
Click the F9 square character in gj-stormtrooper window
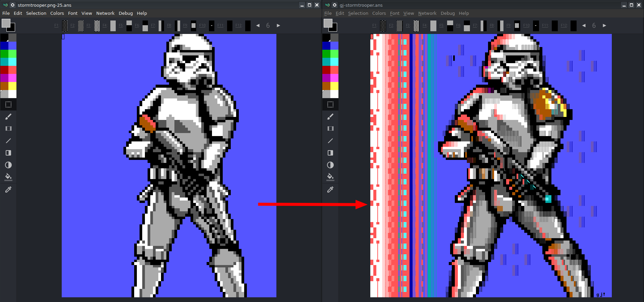coord(517,26)
